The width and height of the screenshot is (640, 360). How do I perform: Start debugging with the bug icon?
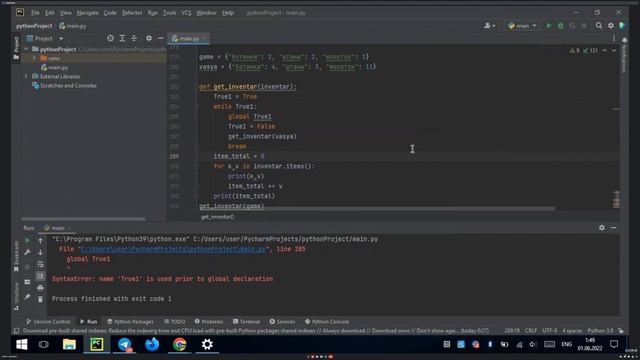pos(561,26)
